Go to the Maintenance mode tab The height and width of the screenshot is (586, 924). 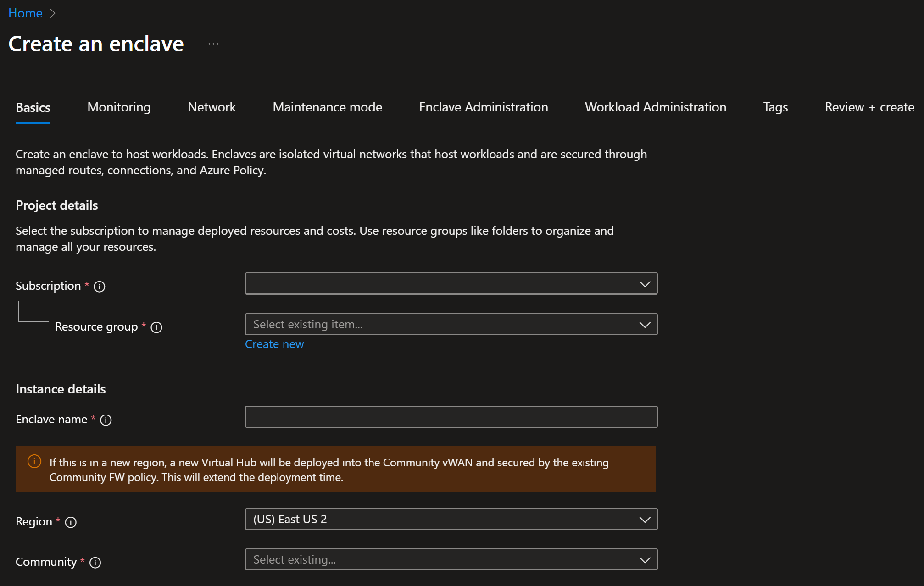pyautogui.click(x=327, y=107)
